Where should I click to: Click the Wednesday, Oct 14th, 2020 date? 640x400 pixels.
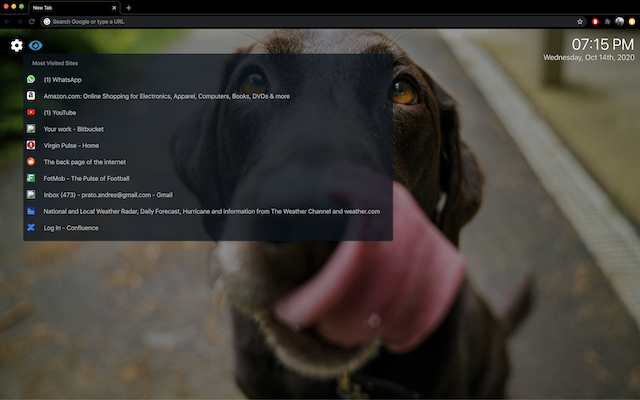(589, 58)
